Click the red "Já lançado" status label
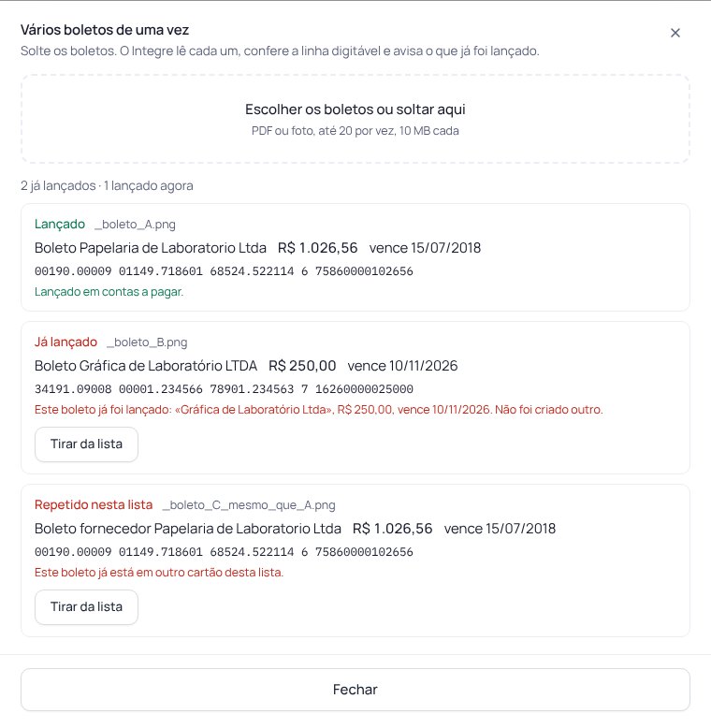Viewport: 711px width, 728px height. point(65,342)
